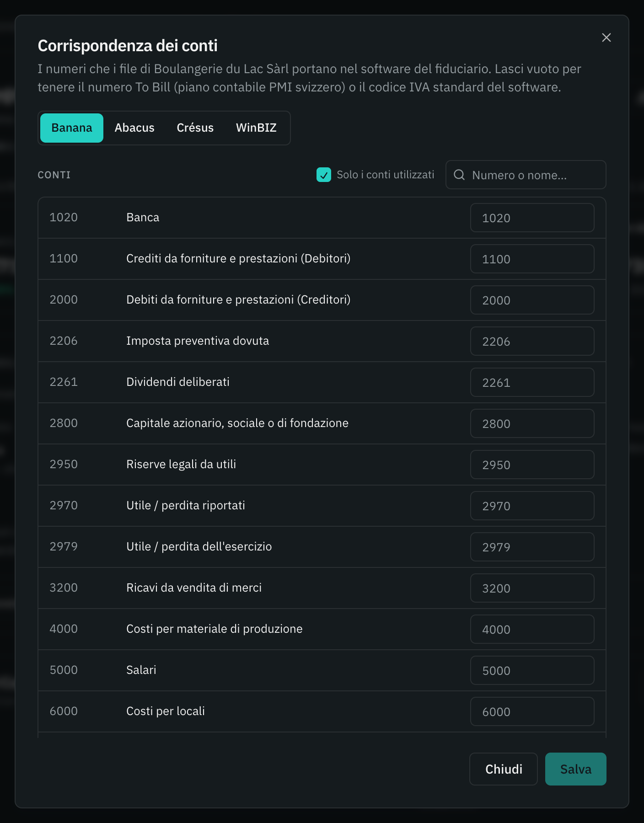Save mappings with Salva button

576,769
